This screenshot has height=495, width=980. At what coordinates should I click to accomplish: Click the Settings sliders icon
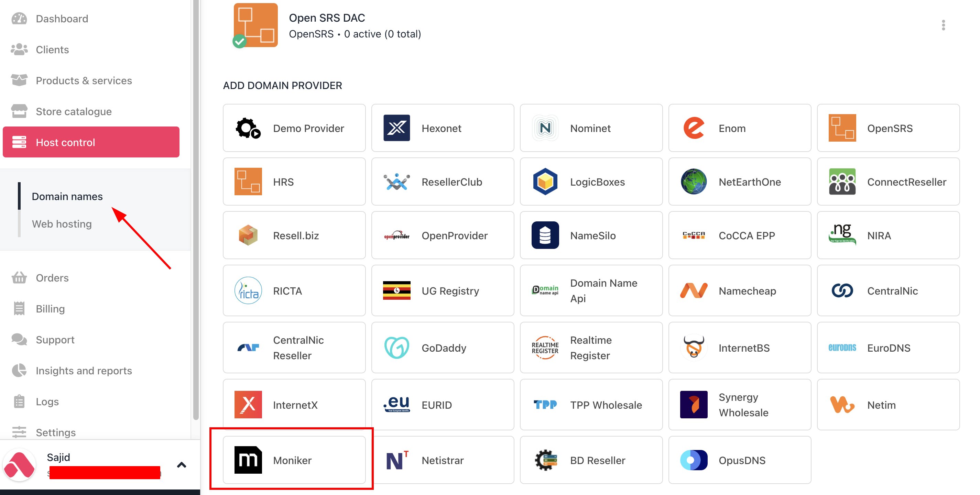(x=19, y=432)
